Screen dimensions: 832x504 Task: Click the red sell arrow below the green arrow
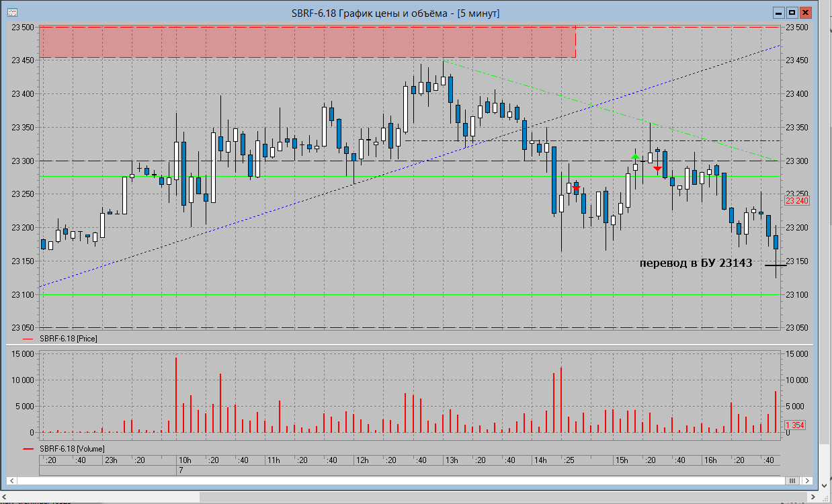pos(657,169)
